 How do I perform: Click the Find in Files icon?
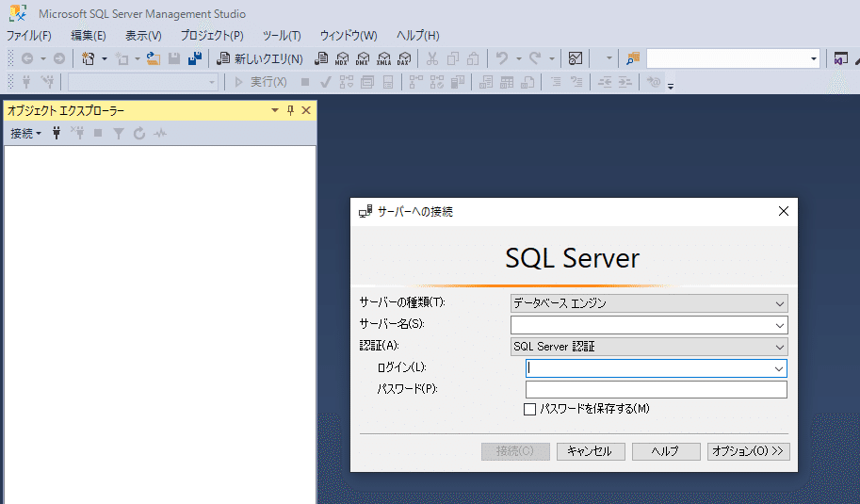pos(632,58)
